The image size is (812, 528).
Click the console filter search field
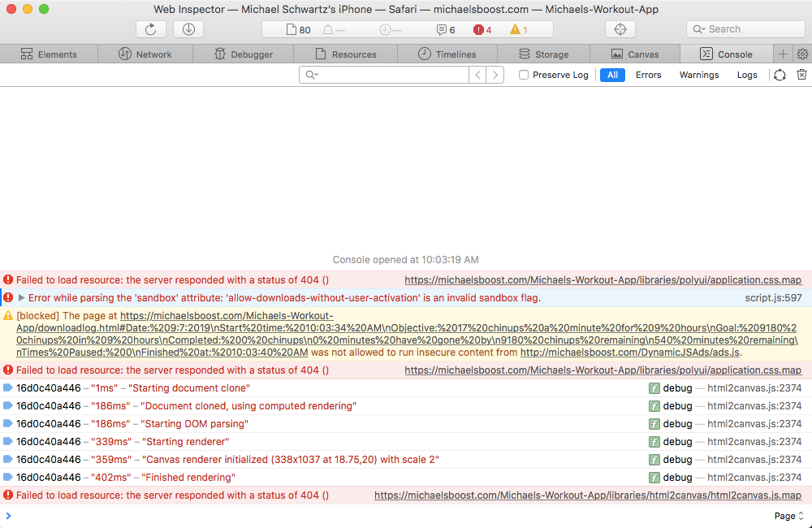382,74
